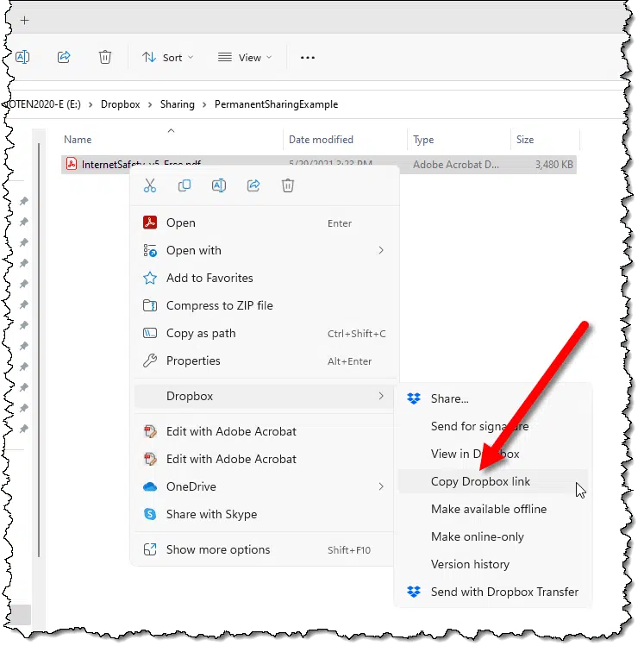
Task: Click the second Edit with Adobe Acrobat entry
Action: (265, 459)
